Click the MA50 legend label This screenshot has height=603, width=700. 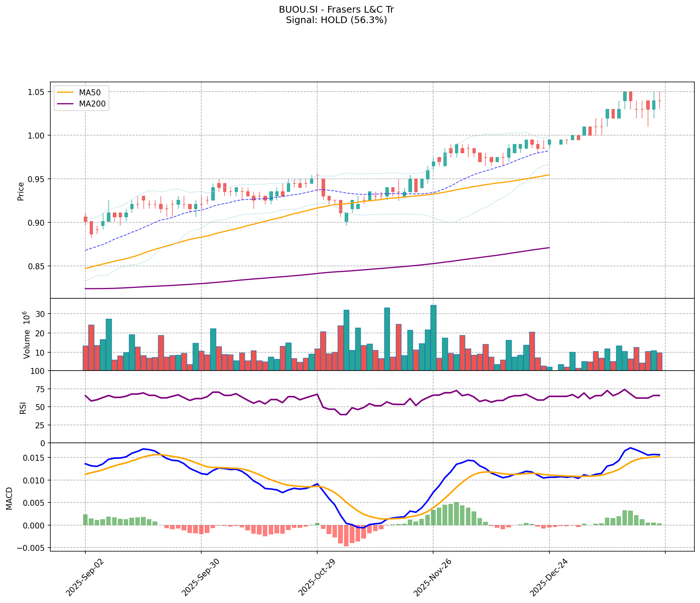[89, 92]
